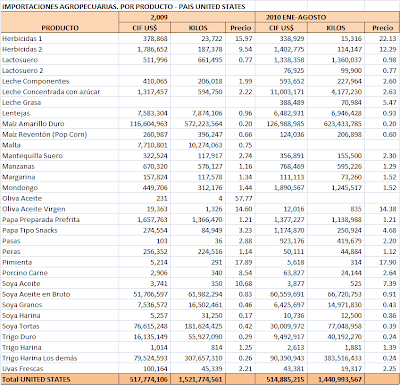Click the cell with value 11,003,171
Viewport: 400px width, 385px height.
[x=281, y=92]
